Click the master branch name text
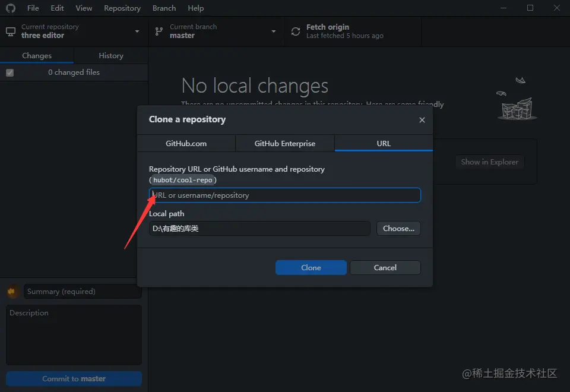This screenshot has height=392, width=570. pos(182,35)
